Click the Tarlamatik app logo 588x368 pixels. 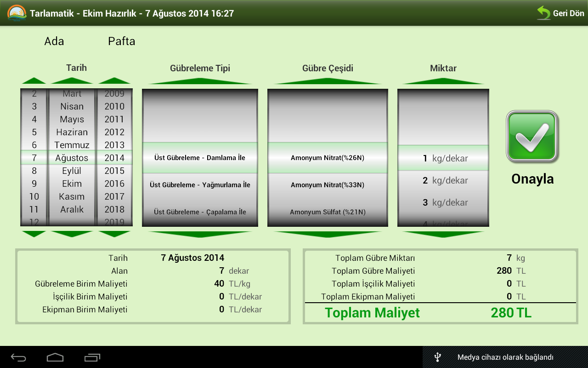pos(17,13)
